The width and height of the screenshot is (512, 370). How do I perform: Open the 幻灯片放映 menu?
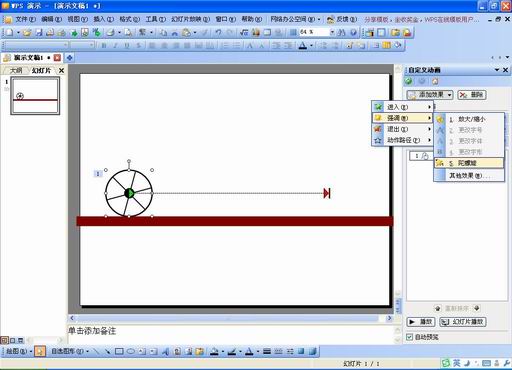point(190,19)
